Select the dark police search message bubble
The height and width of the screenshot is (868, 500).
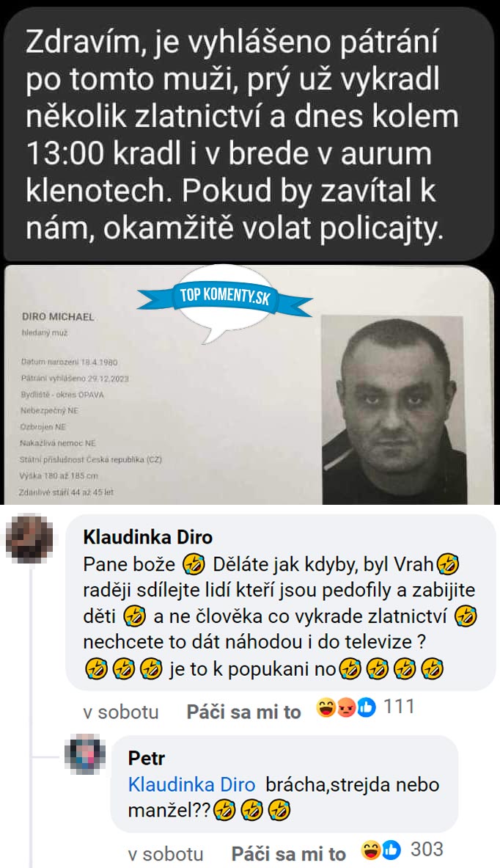point(249,134)
